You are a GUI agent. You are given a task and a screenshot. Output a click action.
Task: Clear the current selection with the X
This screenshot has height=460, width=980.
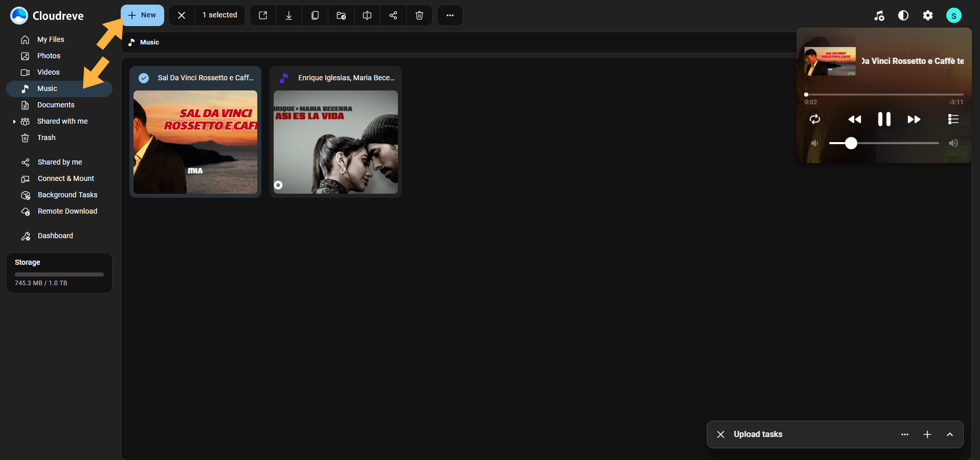coord(182,15)
